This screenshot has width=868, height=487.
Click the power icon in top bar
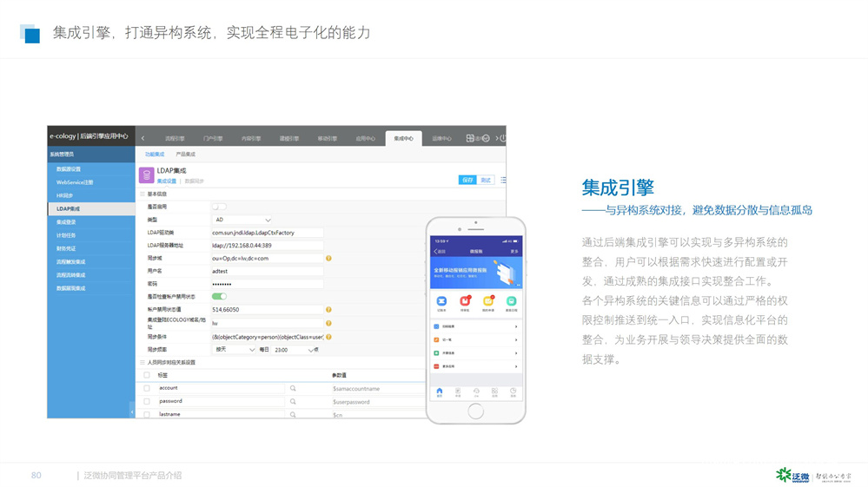tap(503, 138)
